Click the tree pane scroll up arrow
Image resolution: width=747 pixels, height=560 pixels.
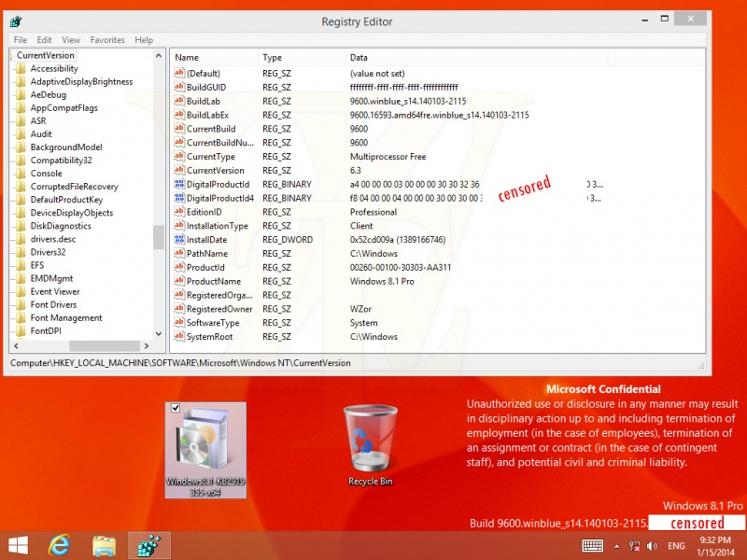(159, 56)
